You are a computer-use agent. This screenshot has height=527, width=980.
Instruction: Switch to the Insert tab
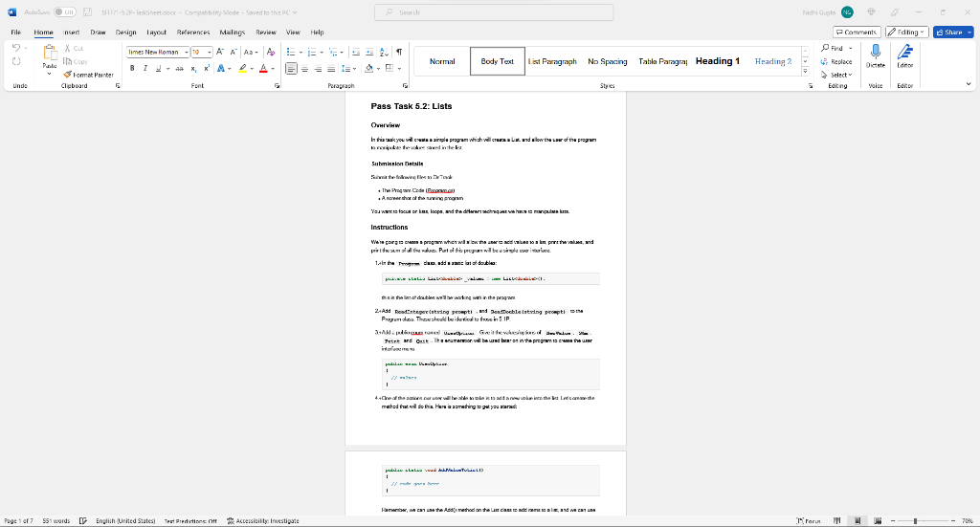coord(71,33)
